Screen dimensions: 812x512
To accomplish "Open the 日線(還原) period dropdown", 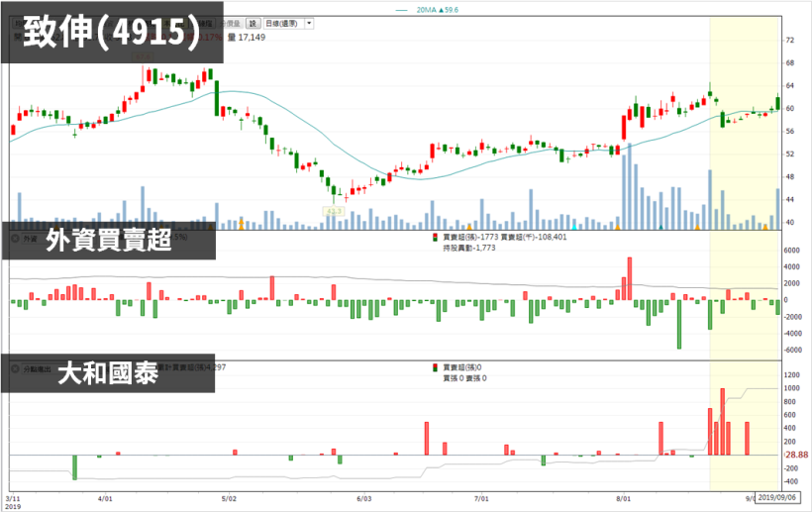I will pyautogui.click(x=288, y=24).
